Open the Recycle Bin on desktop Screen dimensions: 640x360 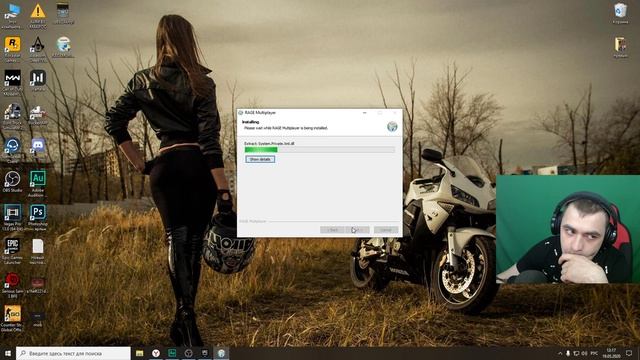pos(620,13)
